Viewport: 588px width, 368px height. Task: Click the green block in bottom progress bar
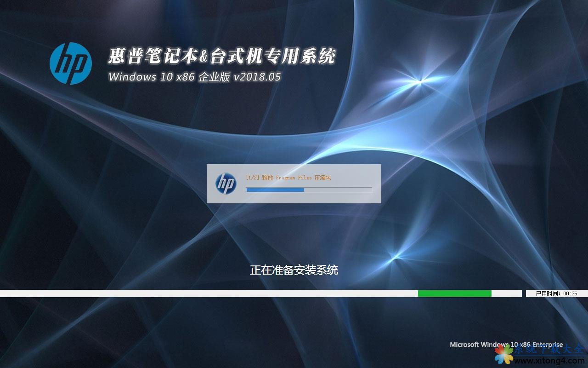point(454,293)
